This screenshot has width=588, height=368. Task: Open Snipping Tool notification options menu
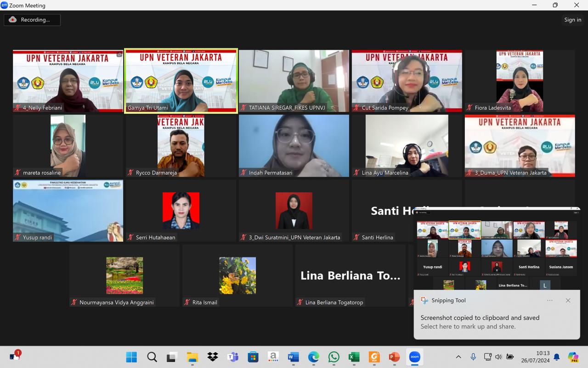click(x=550, y=300)
